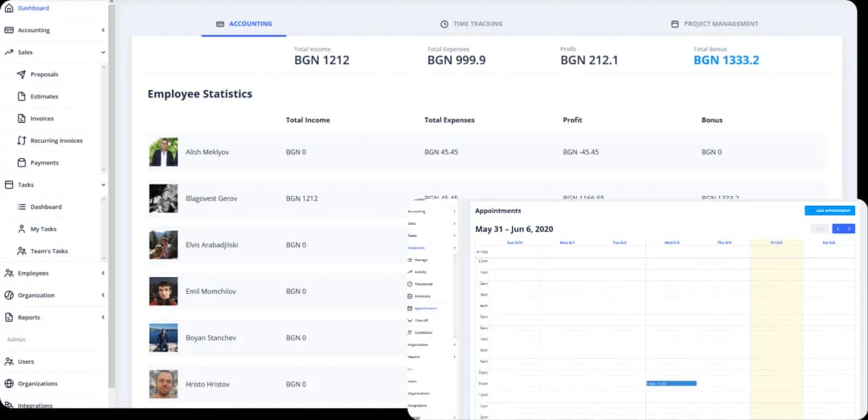Open Candidates icon in Appointments window sidebar
The image size is (868, 420).
410,332
